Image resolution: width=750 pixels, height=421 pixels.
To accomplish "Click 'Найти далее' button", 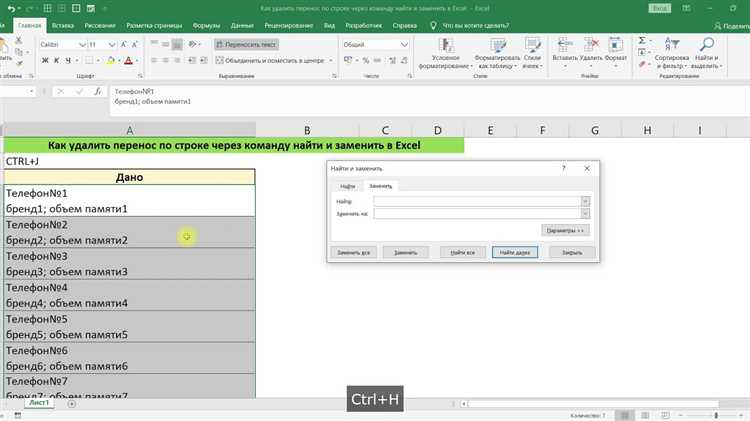I will pos(515,253).
